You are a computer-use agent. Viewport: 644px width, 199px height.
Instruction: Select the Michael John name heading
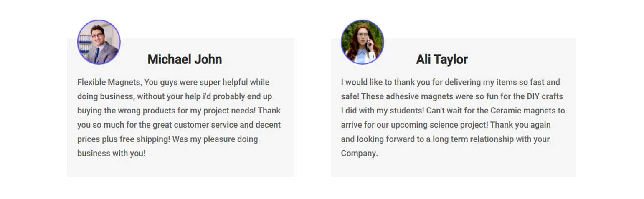pyautogui.click(x=185, y=60)
